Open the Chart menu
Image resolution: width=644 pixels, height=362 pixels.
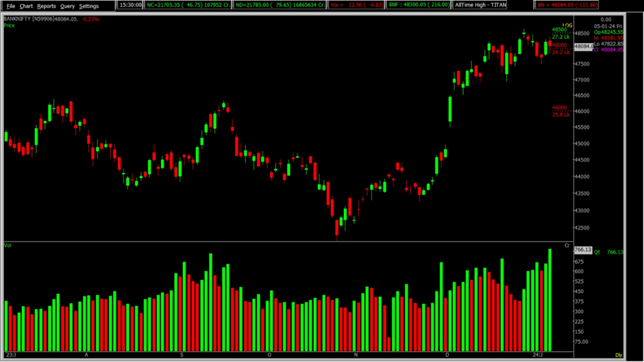[26, 6]
